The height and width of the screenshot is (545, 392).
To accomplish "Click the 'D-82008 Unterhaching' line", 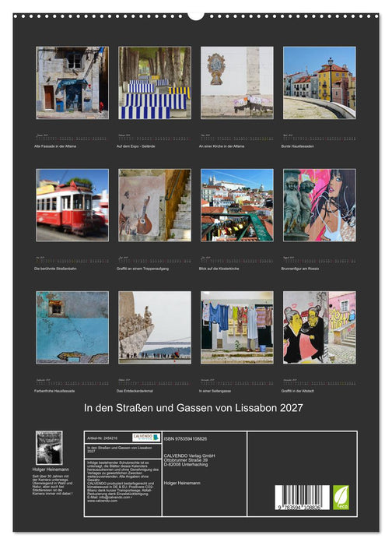I will point(186,464).
